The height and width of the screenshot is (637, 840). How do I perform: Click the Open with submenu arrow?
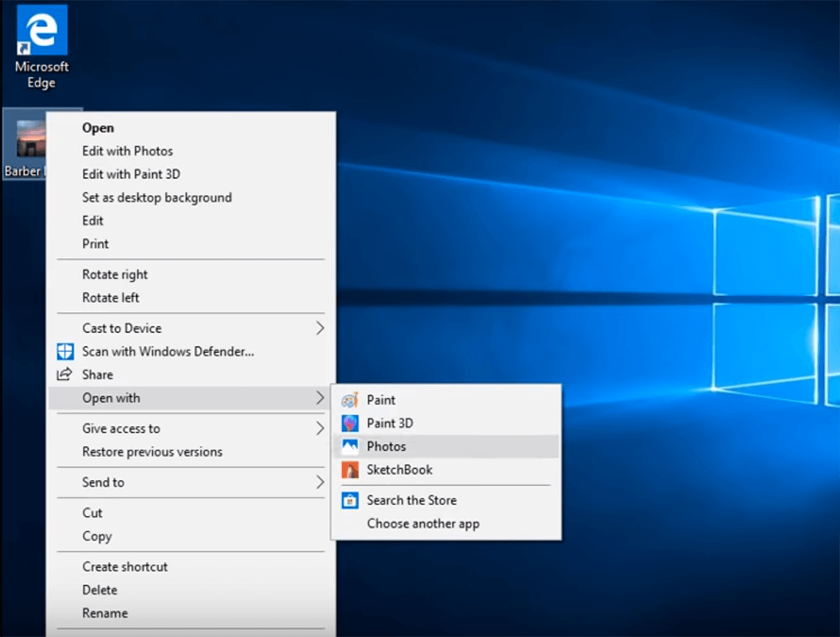coord(319,398)
